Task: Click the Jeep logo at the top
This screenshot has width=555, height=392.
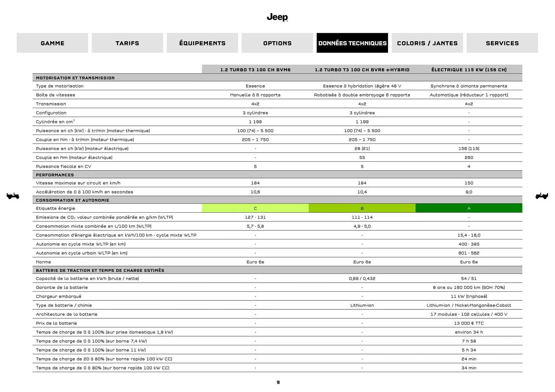Action: point(277,17)
